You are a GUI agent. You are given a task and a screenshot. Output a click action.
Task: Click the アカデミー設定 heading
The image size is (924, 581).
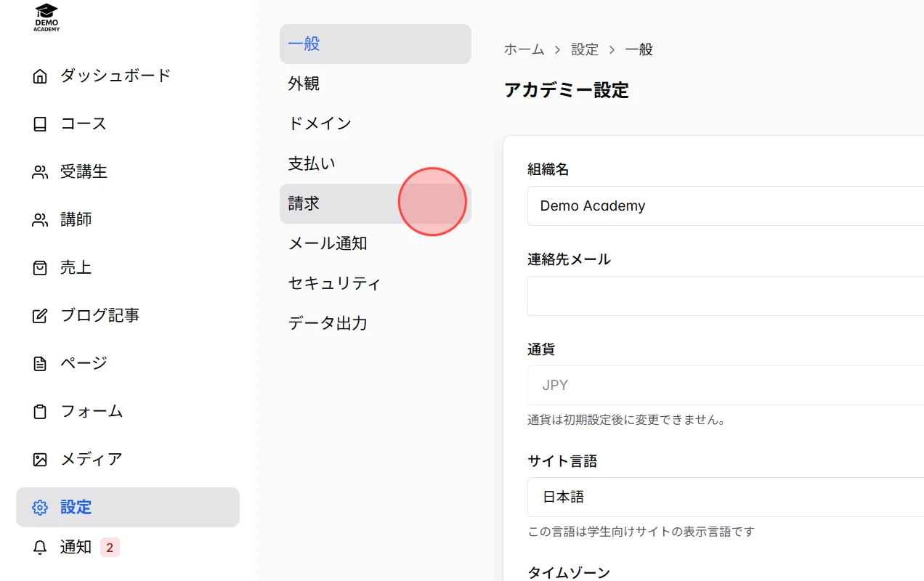[x=567, y=90]
